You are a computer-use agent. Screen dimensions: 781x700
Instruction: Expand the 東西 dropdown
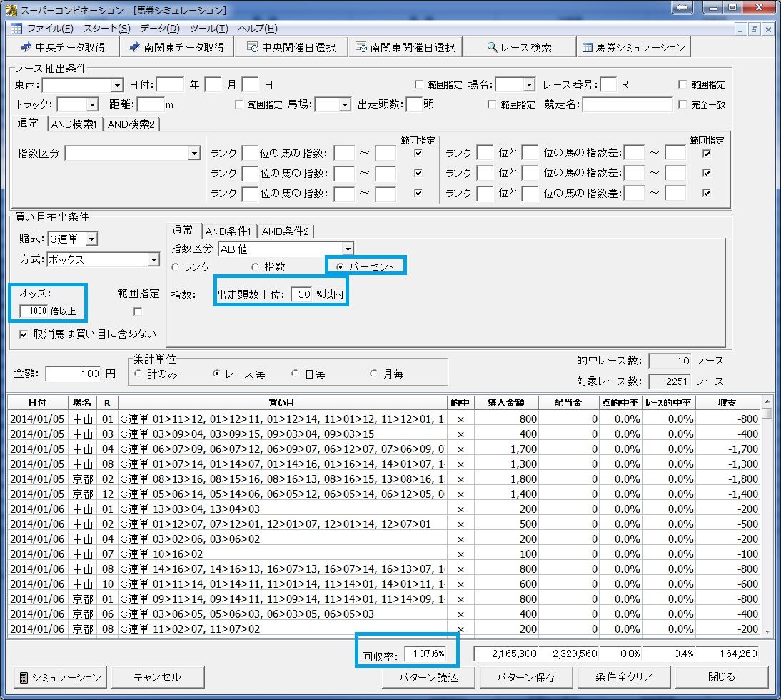coord(117,85)
